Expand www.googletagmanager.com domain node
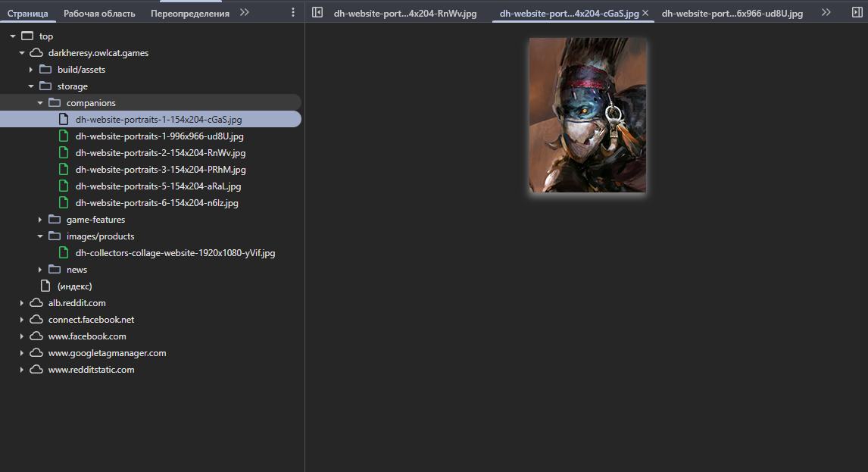The width and height of the screenshot is (868, 472). coord(22,353)
